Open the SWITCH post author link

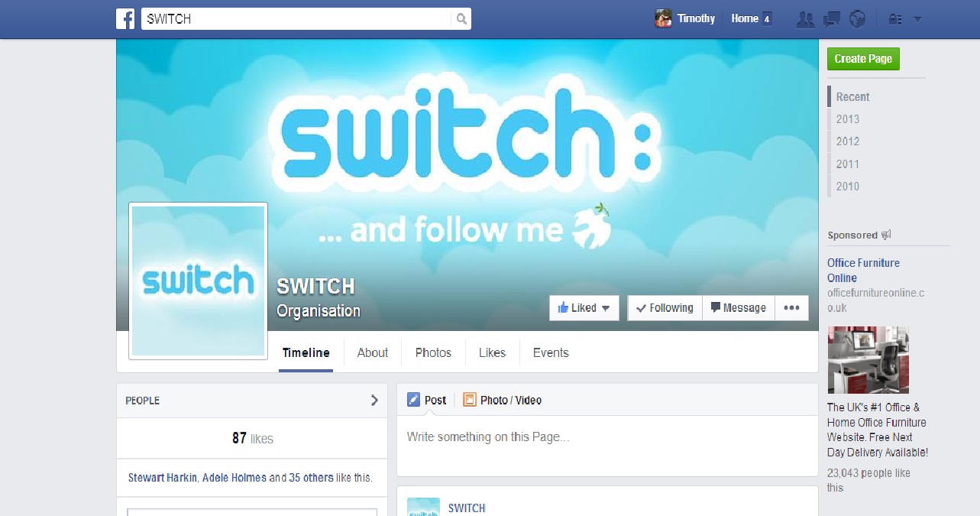pos(467,508)
